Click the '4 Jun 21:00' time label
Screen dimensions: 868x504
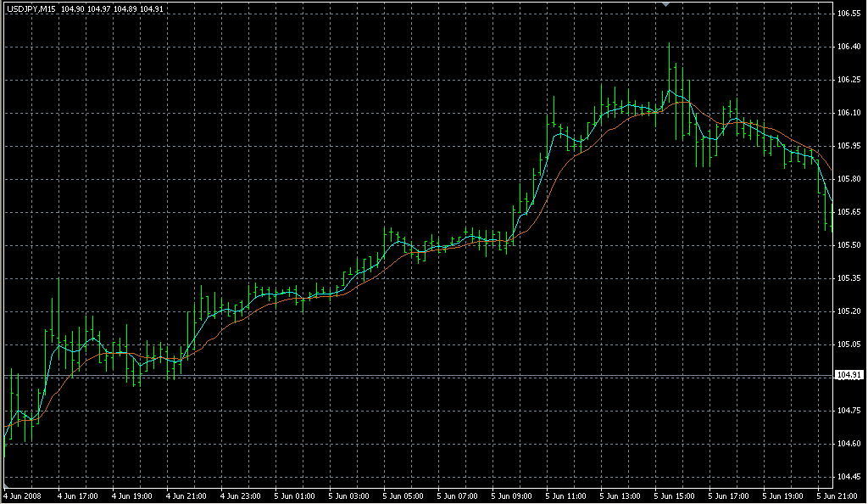coord(186,496)
